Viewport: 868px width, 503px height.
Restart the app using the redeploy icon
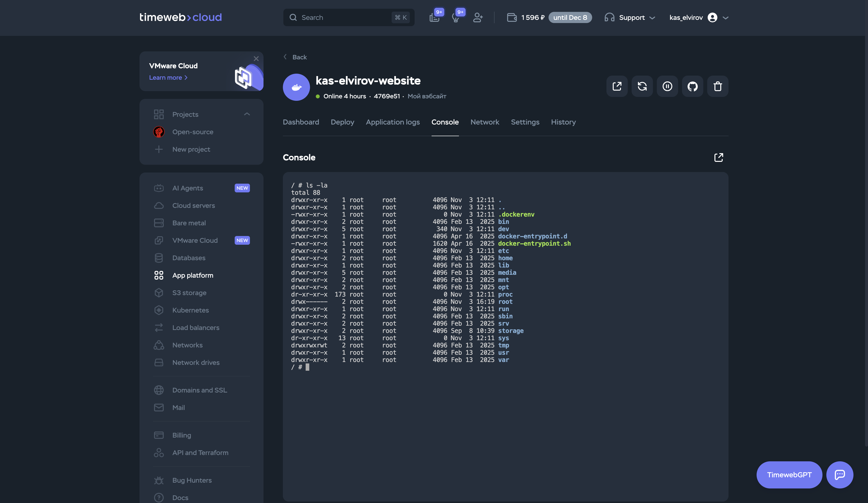(x=642, y=86)
